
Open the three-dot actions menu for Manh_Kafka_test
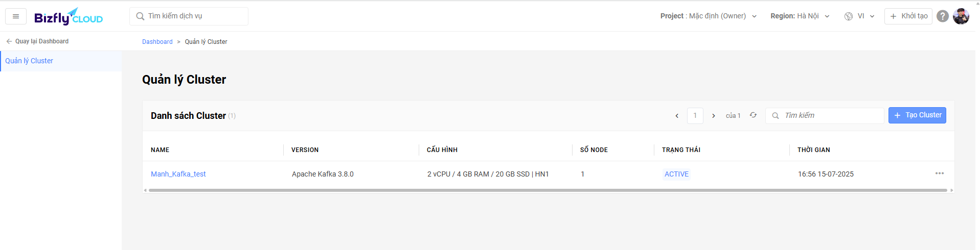tap(940, 173)
